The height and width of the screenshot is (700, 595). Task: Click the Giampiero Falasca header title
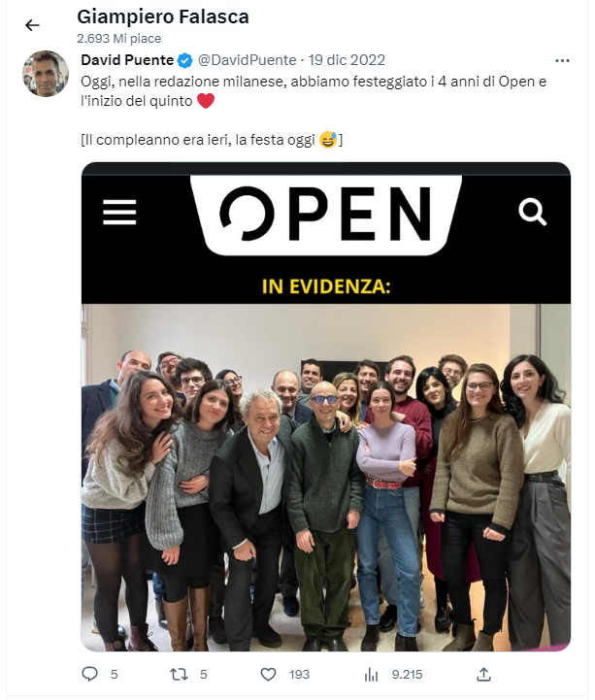163,17
